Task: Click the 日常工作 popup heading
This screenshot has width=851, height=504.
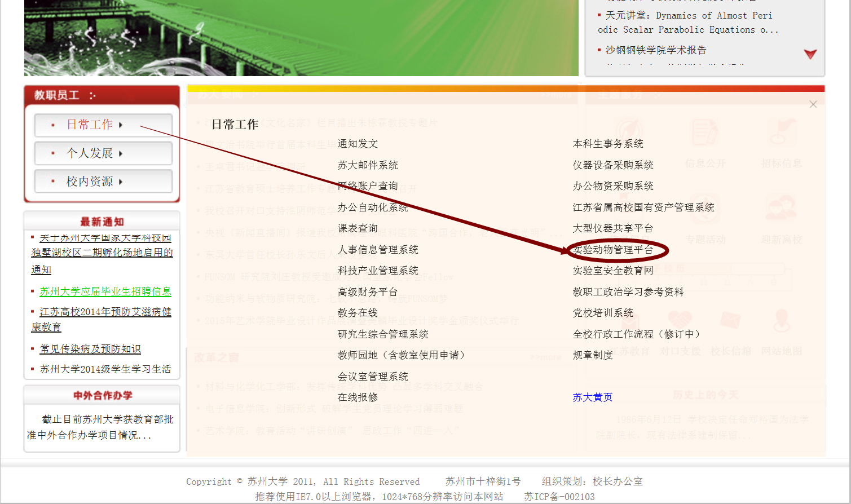Action: (x=235, y=125)
